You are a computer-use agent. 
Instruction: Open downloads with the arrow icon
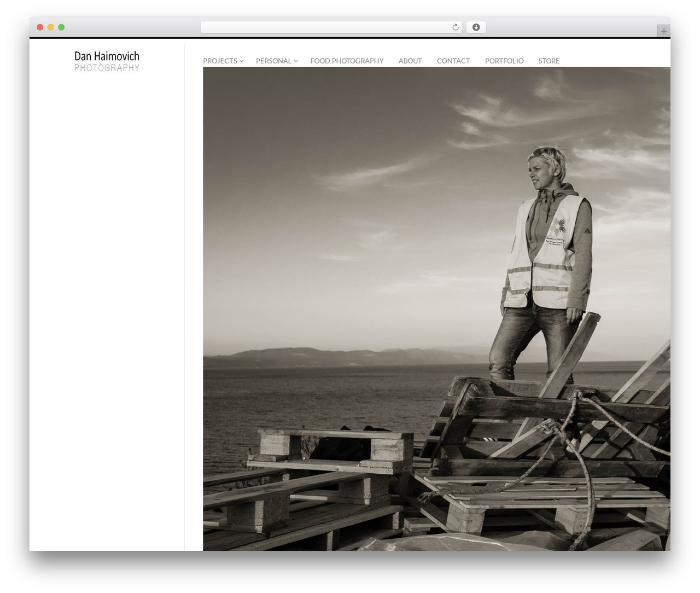(x=476, y=27)
